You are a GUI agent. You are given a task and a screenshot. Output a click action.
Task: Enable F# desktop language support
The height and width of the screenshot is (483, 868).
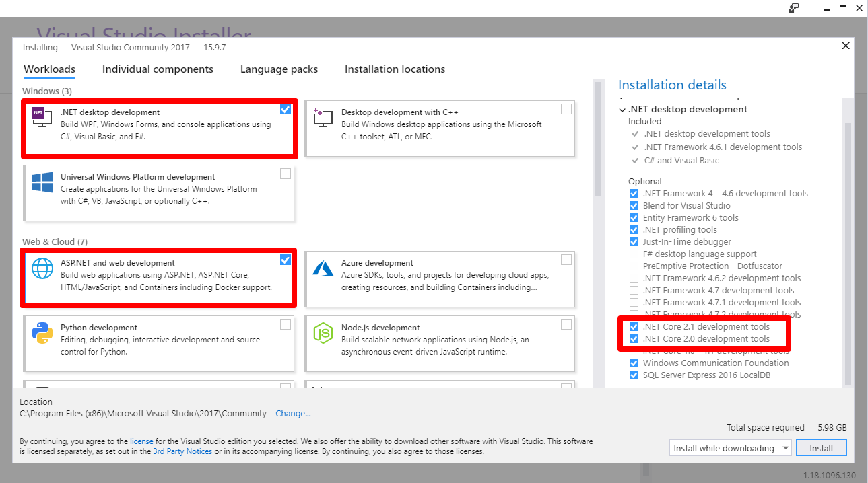[x=634, y=254]
